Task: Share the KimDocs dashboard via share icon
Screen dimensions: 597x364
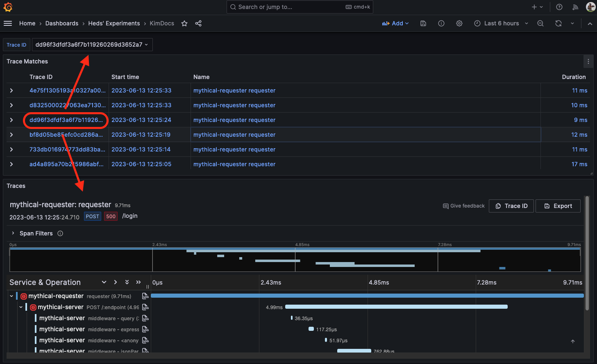Action: click(x=198, y=23)
